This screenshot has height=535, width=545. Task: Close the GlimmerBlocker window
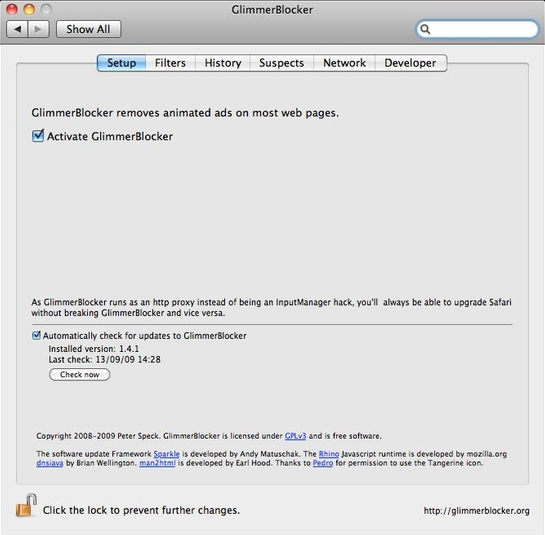tap(11, 9)
